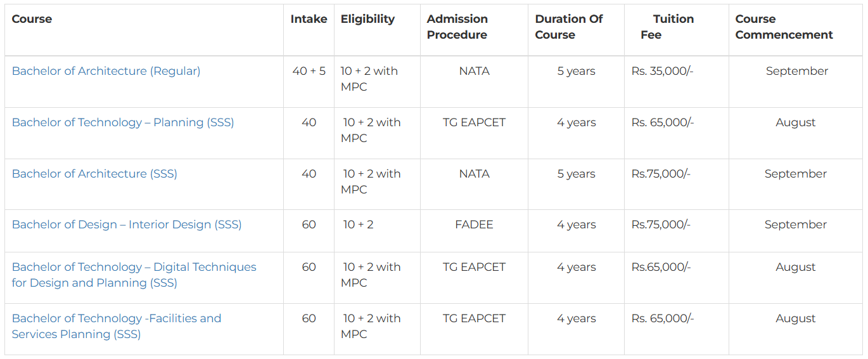Click TG EAPCET in the Planning (SSS) row
Viewport: 868px width, 359px height.
tap(474, 122)
